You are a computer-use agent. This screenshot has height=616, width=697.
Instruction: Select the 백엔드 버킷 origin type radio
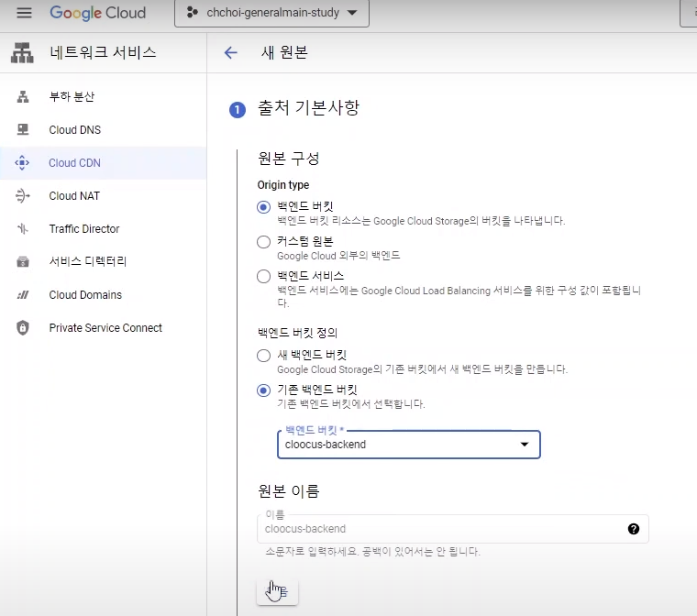263,207
